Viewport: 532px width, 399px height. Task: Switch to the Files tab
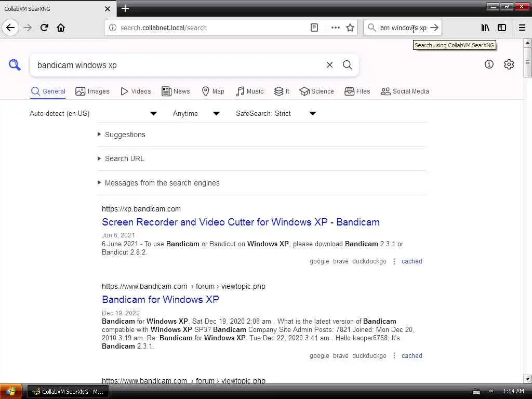click(x=357, y=91)
